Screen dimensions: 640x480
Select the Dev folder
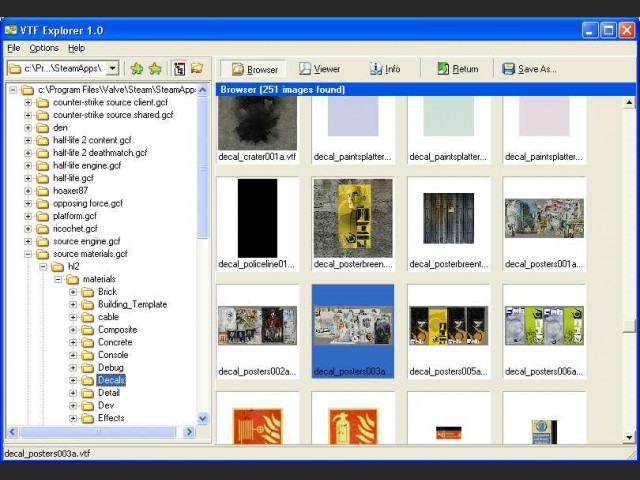[106, 406]
